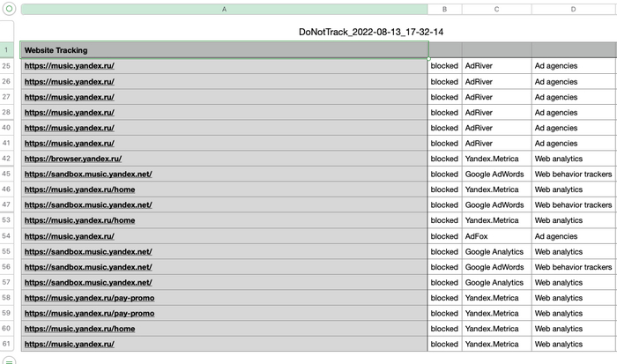Click the add rows handle below row numbers
This screenshot has width=617, height=364.
click(9, 360)
